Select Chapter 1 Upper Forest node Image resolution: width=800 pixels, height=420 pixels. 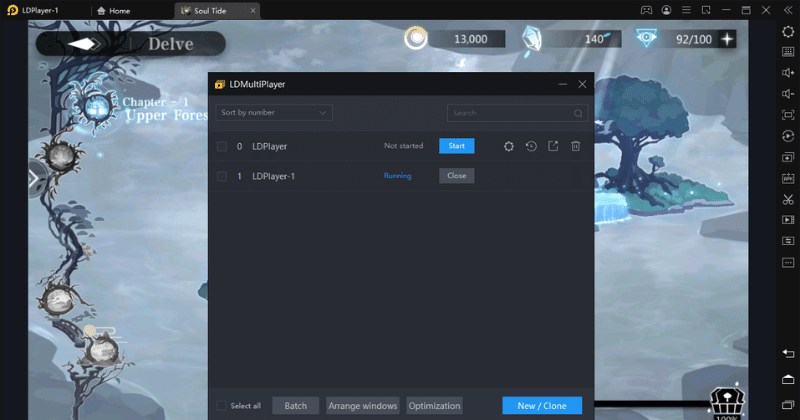(x=95, y=108)
